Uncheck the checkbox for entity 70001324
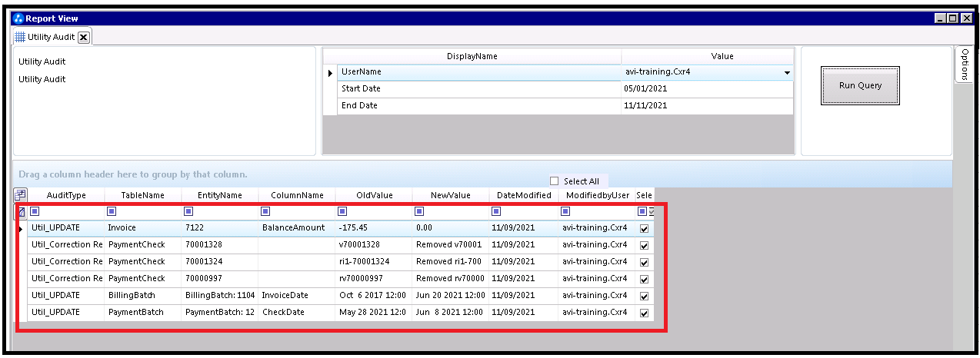980x358 pixels. coord(644,262)
